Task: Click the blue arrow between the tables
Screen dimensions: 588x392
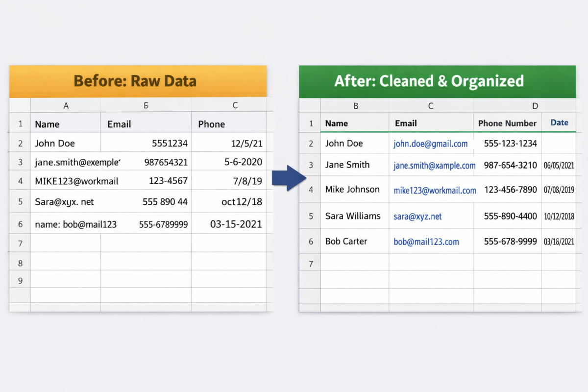Action: tap(287, 178)
